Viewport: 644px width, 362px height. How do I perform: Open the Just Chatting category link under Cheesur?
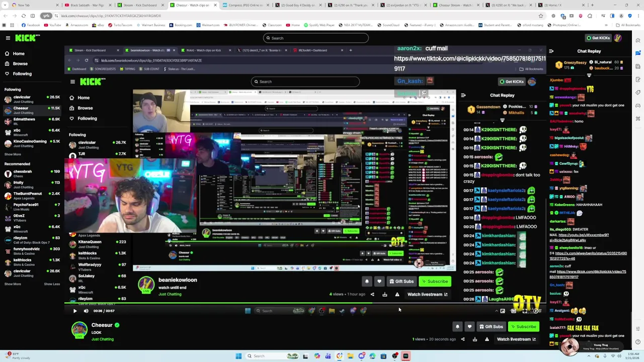tap(102, 339)
